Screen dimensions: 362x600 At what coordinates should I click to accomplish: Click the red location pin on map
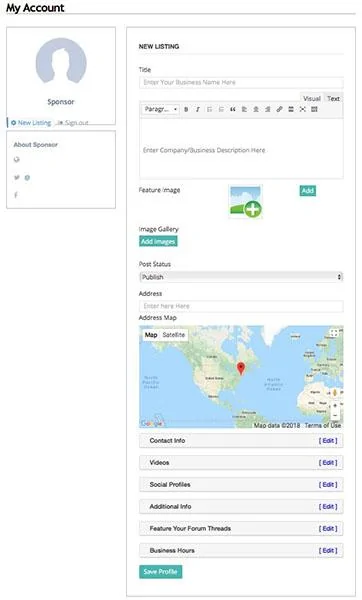click(241, 368)
